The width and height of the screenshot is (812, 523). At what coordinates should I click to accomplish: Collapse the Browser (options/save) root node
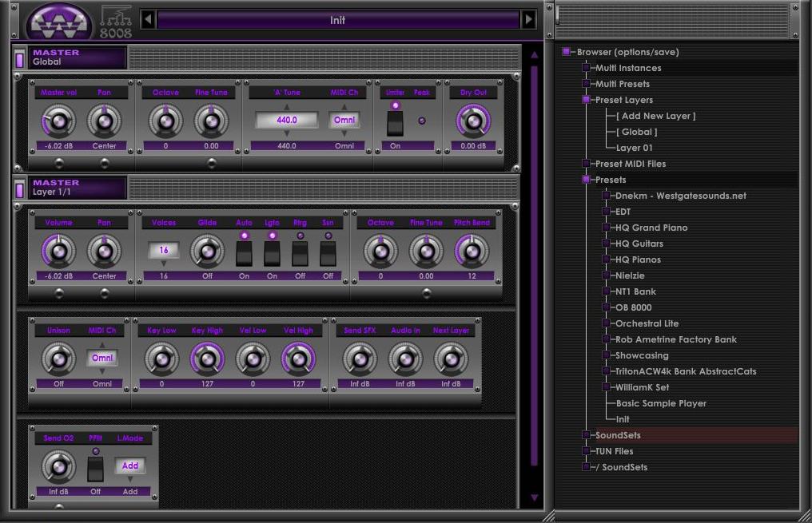[x=566, y=52]
